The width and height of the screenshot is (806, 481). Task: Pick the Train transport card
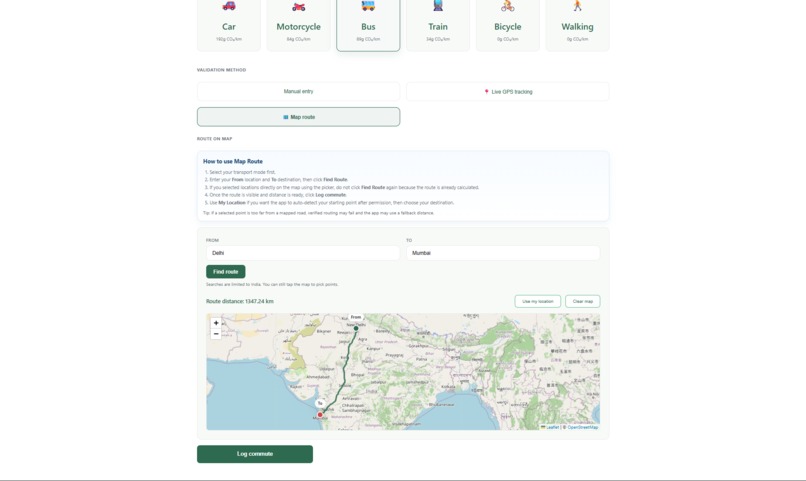(x=438, y=24)
